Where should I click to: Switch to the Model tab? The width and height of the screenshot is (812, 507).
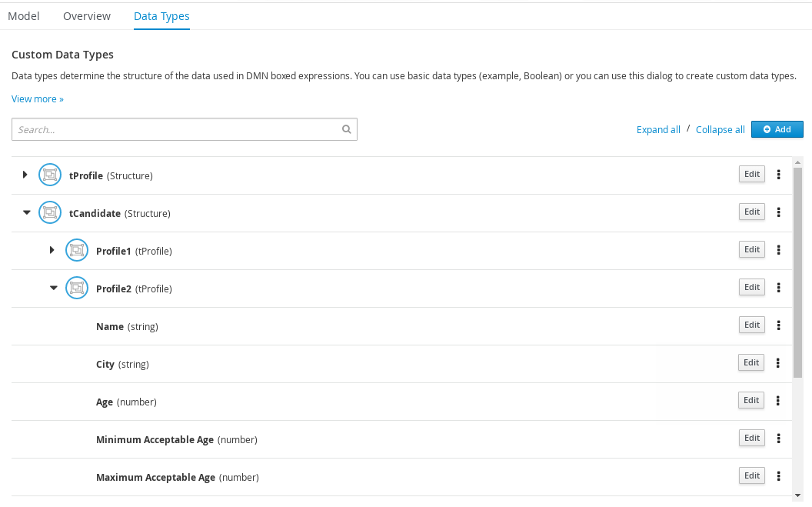[x=23, y=15]
